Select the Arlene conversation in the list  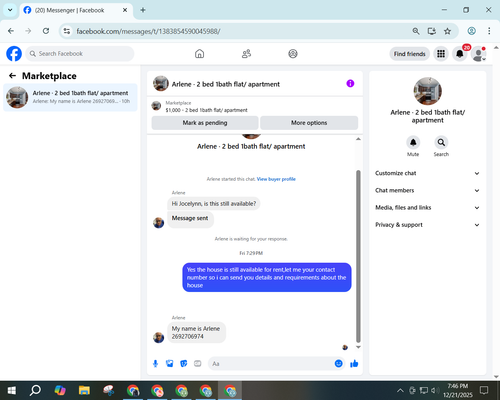coord(70,97)
